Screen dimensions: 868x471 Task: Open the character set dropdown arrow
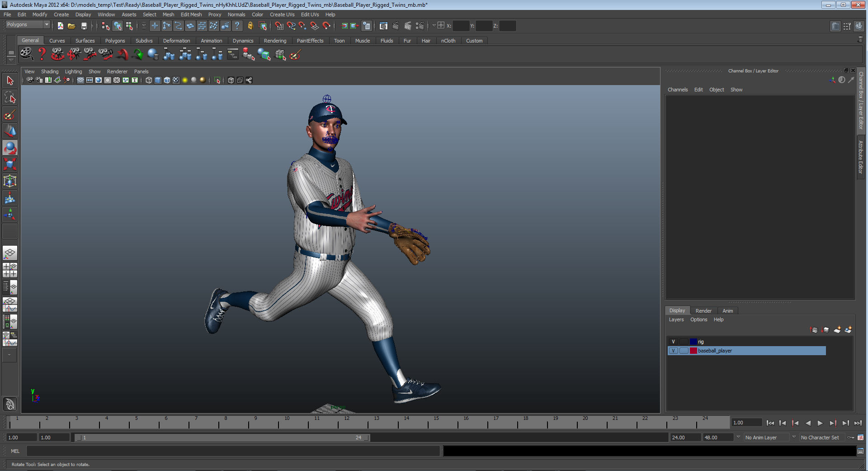pos(793,437)
